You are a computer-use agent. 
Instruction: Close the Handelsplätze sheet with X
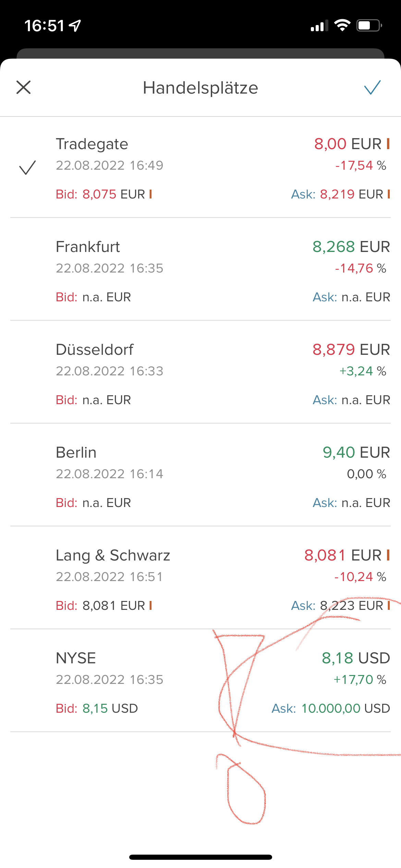[x=24, y=87]
